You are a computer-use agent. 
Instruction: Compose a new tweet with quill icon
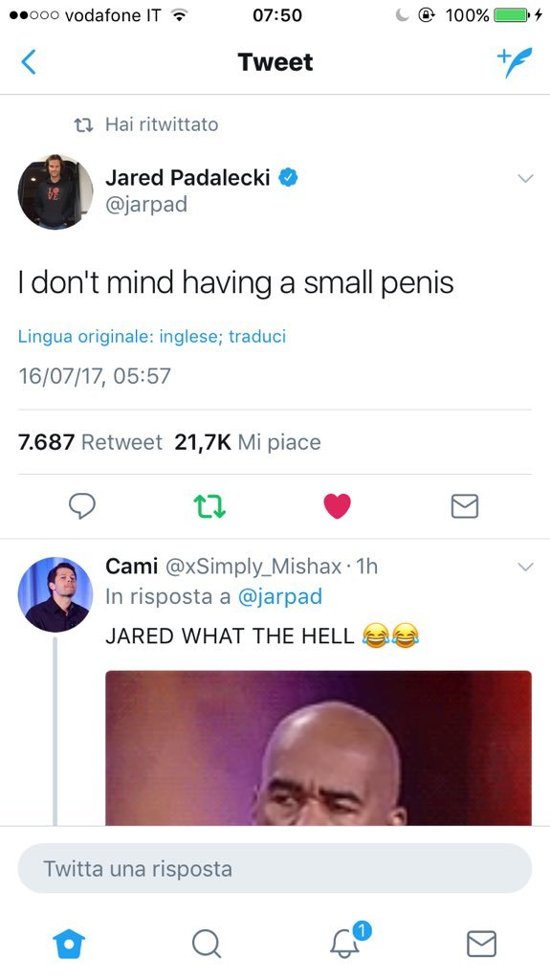[515, 62]
